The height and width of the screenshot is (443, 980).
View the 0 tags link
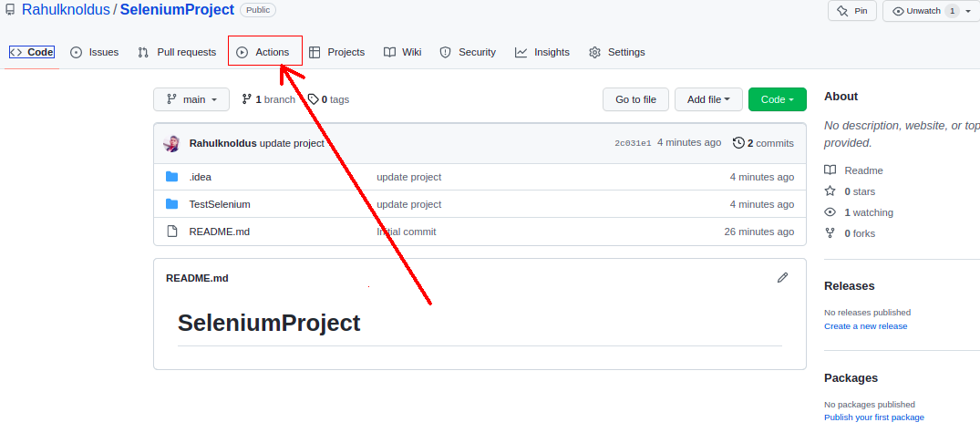point(328,99)
